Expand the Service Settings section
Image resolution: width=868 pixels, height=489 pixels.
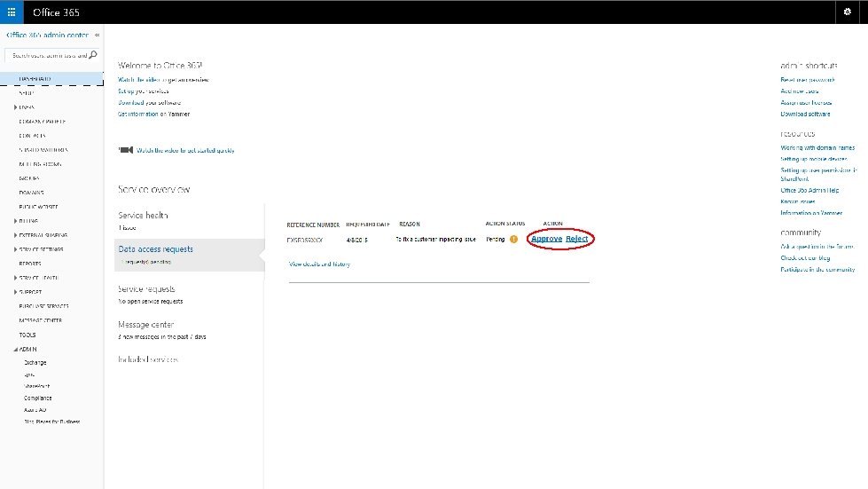pyautogui.click(x=15, y=249)
